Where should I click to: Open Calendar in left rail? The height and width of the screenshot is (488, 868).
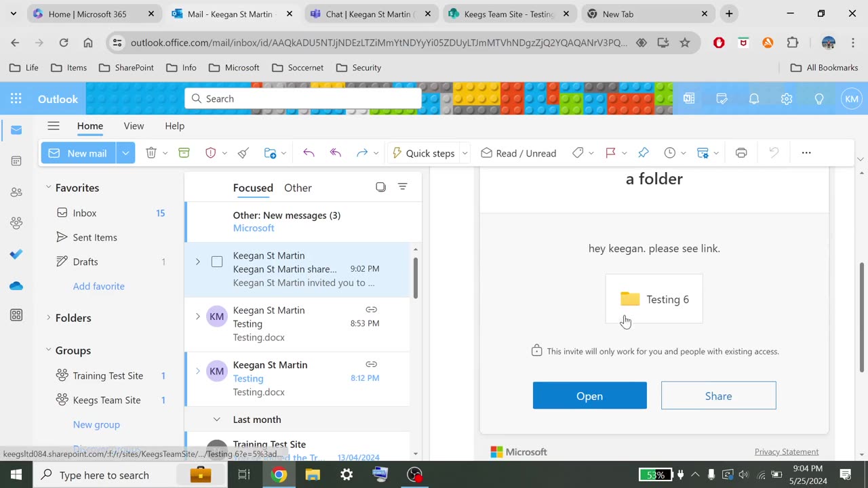point(16,161)
